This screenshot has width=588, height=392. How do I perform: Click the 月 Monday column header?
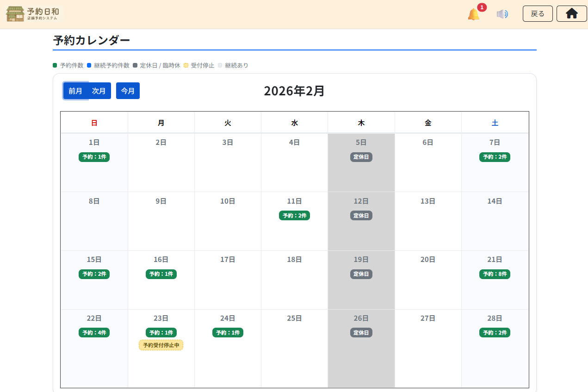click(x=161, y=123)
